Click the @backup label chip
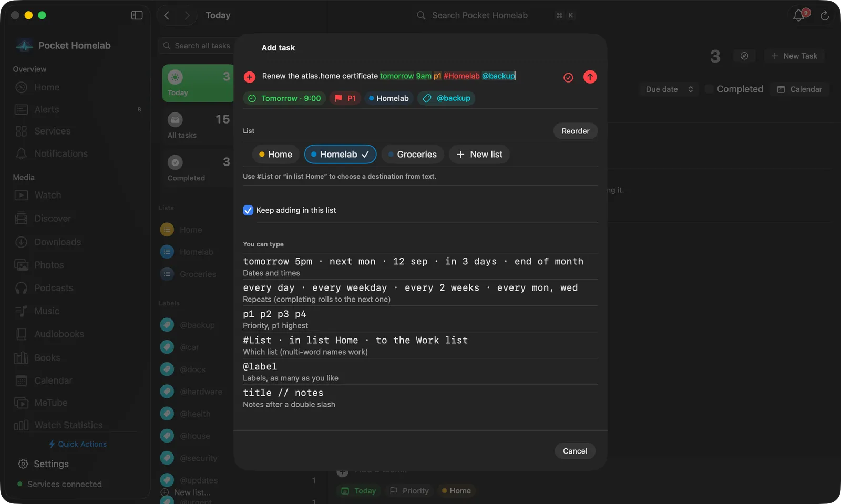Image resolution: width=841 pixels, height=504 pixels. coord(446,98)
